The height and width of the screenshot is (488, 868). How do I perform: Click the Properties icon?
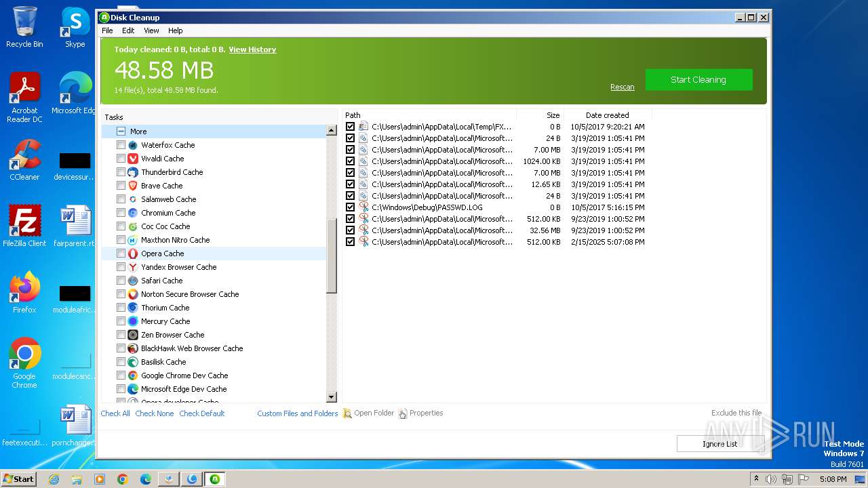point(403,413)
